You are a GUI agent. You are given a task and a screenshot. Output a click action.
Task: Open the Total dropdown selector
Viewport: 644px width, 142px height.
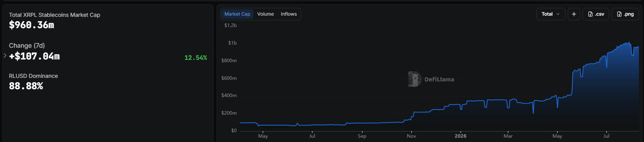(551, 14)
